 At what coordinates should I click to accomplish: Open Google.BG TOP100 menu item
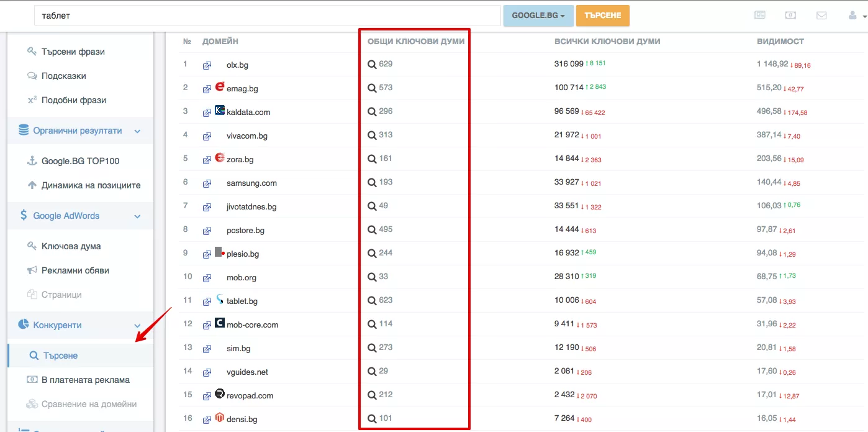click(81, 161)
